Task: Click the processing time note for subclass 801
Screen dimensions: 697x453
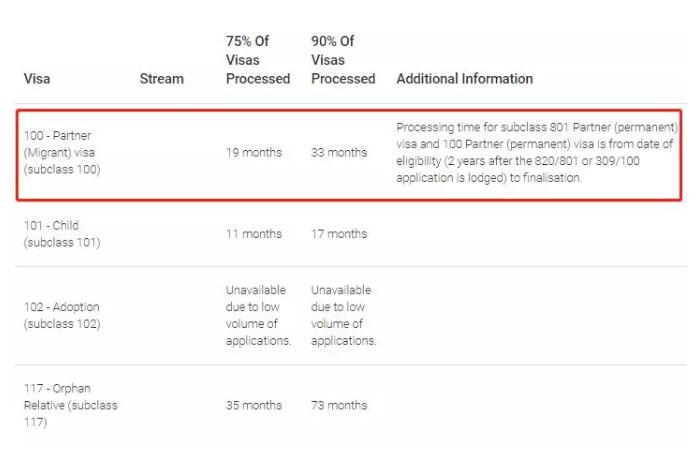Action: tap(537, 152)
